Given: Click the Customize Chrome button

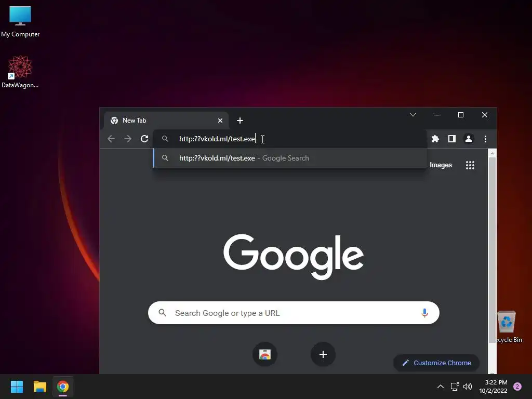Looking at the screenshot, I should coord(436,363).
